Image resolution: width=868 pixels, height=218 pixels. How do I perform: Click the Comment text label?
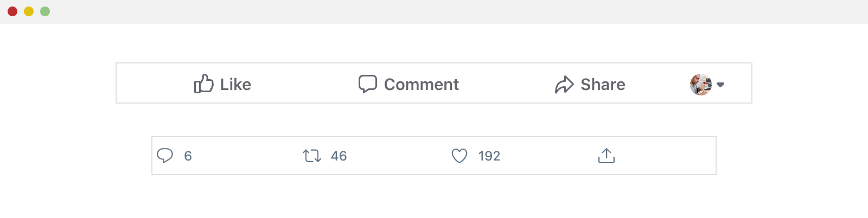(x=422, y=85)
